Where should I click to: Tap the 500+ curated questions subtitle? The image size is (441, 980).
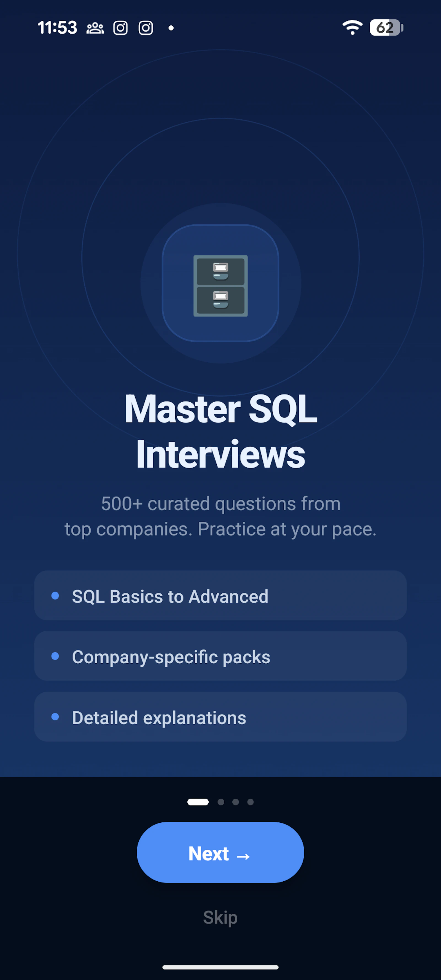point(220,516)
